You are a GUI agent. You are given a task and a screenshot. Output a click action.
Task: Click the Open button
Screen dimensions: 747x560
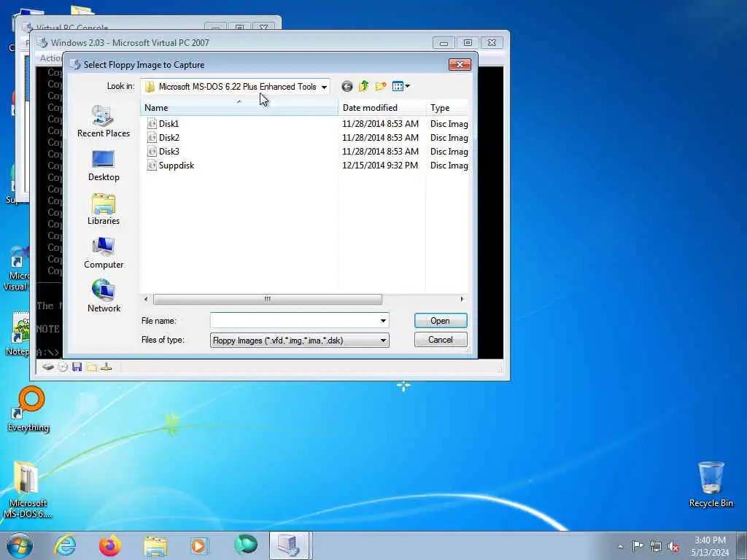440,321
